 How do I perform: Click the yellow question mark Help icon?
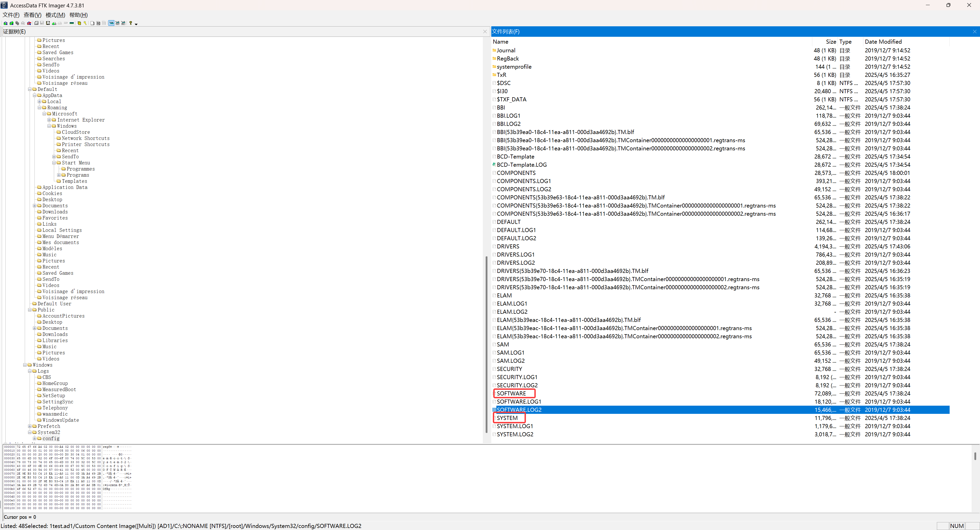tap(130, 23)
